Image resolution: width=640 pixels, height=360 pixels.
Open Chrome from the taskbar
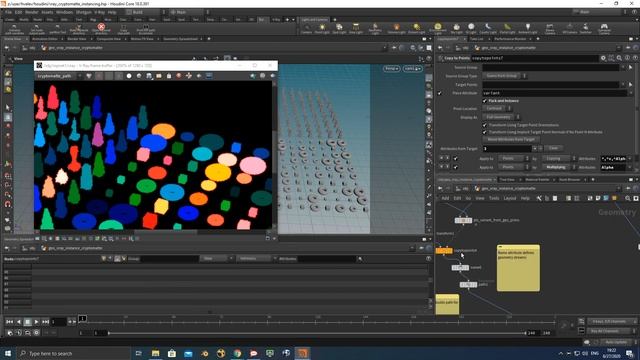pyautogui.click(x=237, y=353)
